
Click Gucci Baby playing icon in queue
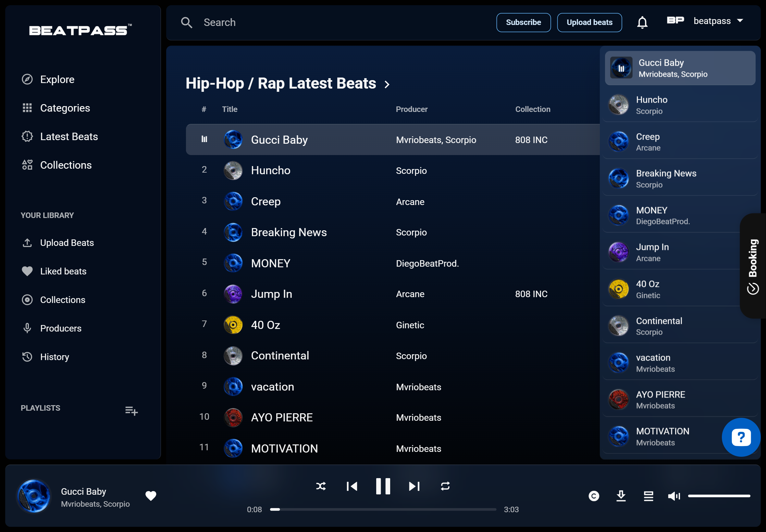pos(621,68)
